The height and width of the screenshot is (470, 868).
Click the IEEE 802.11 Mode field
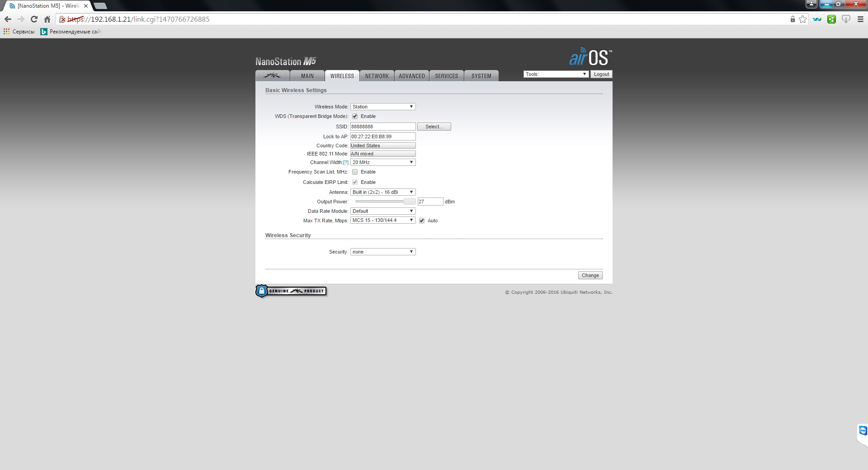(x=383, y=154)
